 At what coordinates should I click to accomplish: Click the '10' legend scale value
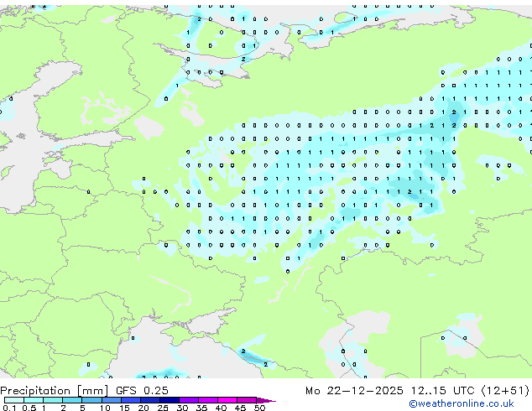(105, 408)
